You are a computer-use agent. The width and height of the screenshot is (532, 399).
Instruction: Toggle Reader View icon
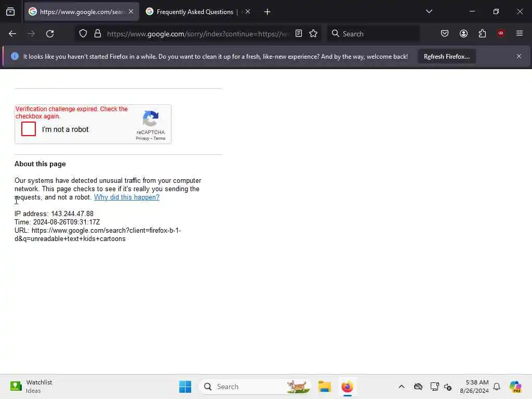coord(299,33)
